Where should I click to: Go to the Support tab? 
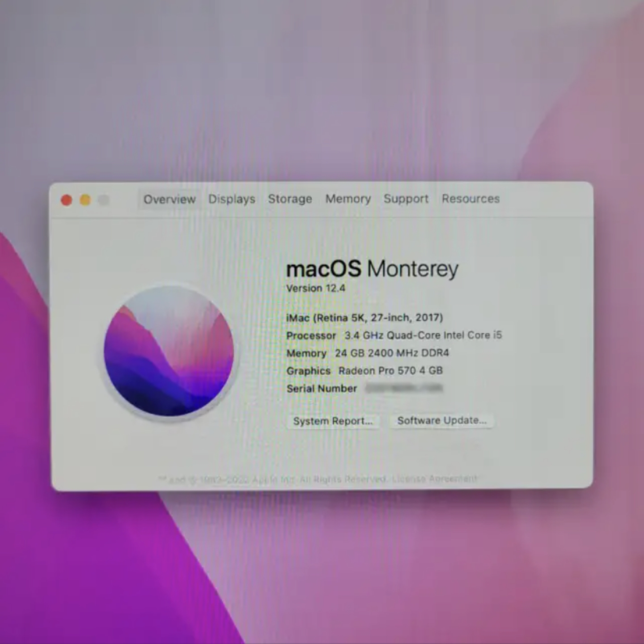click(x=406, y=199)
